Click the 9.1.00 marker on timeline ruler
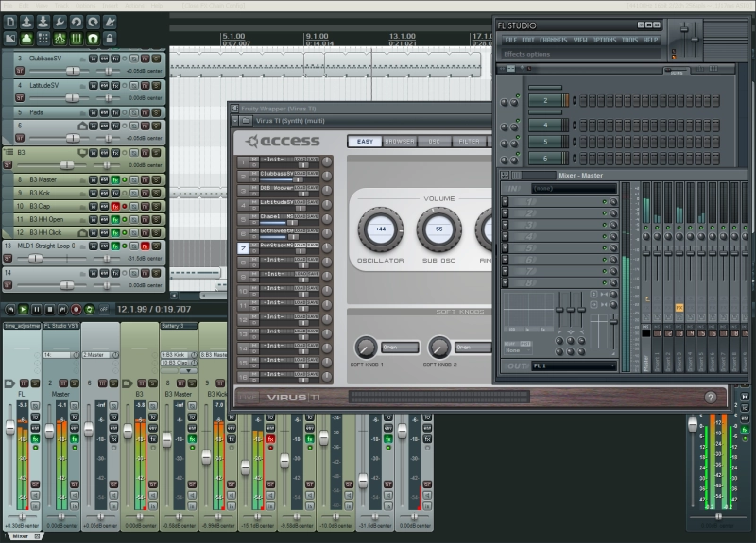Viewport: 756px width, 543px height. tap(317, 37)
